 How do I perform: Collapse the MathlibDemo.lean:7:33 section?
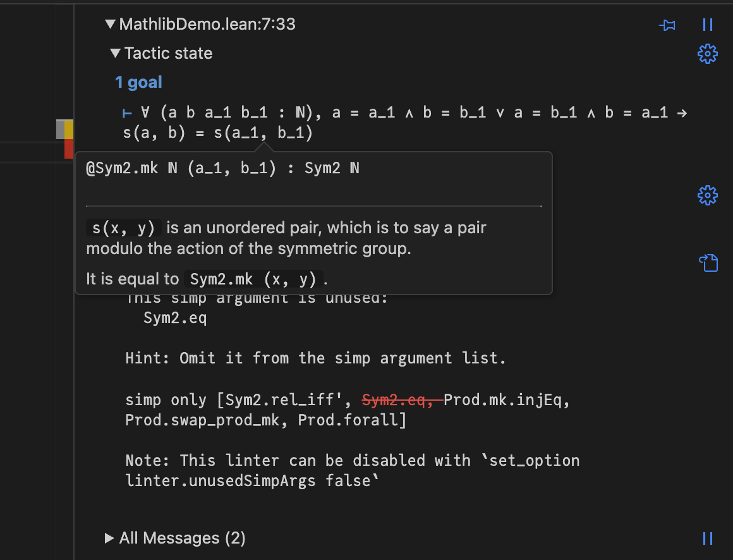click(111, 25)
